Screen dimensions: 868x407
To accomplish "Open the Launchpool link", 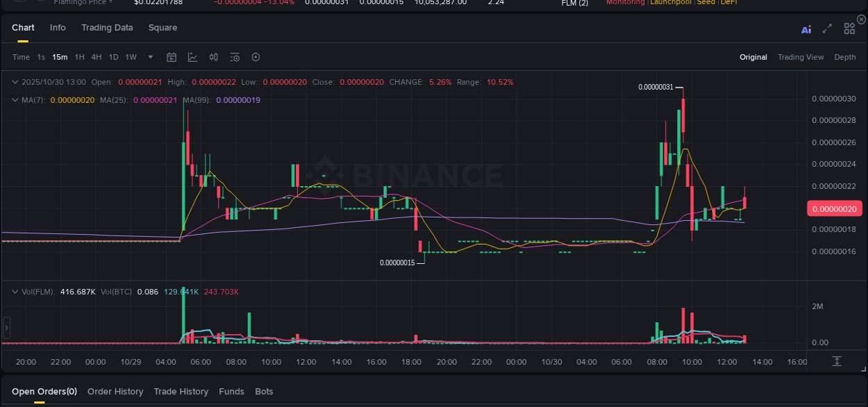I will pos(670,3).
